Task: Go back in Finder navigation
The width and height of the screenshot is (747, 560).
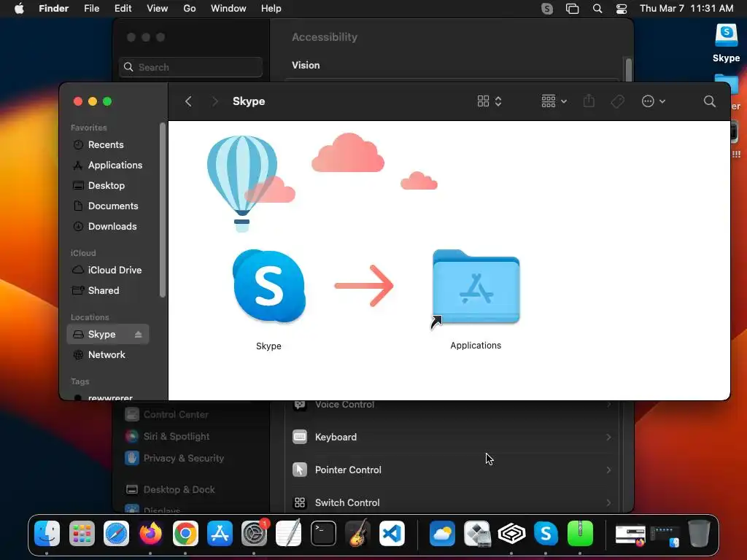Action: (x=189, y=101)
